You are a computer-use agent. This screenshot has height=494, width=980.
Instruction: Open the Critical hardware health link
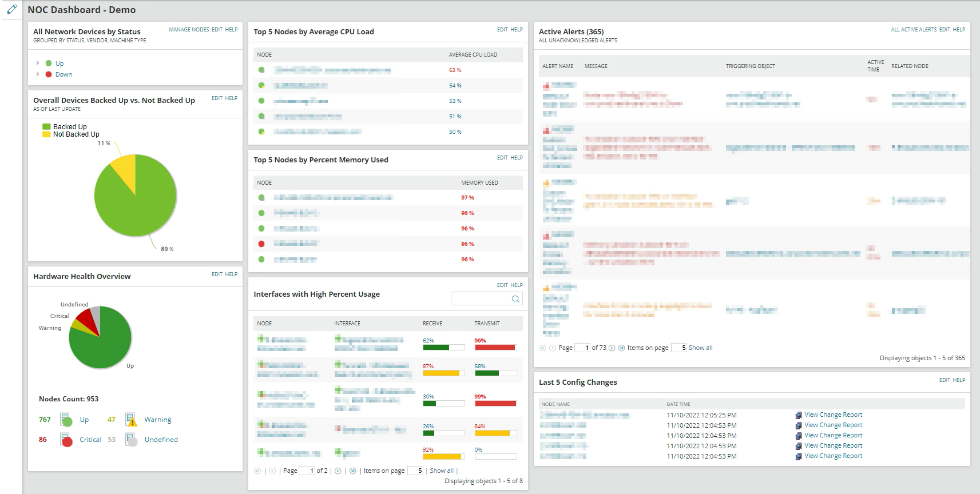point(90,440)
